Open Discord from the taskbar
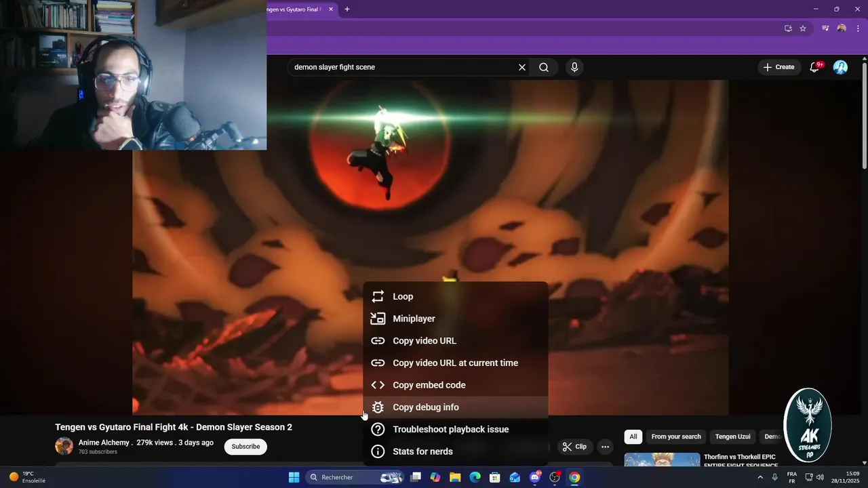Screen dimensions: 868x488 click(x=535, y=477)
